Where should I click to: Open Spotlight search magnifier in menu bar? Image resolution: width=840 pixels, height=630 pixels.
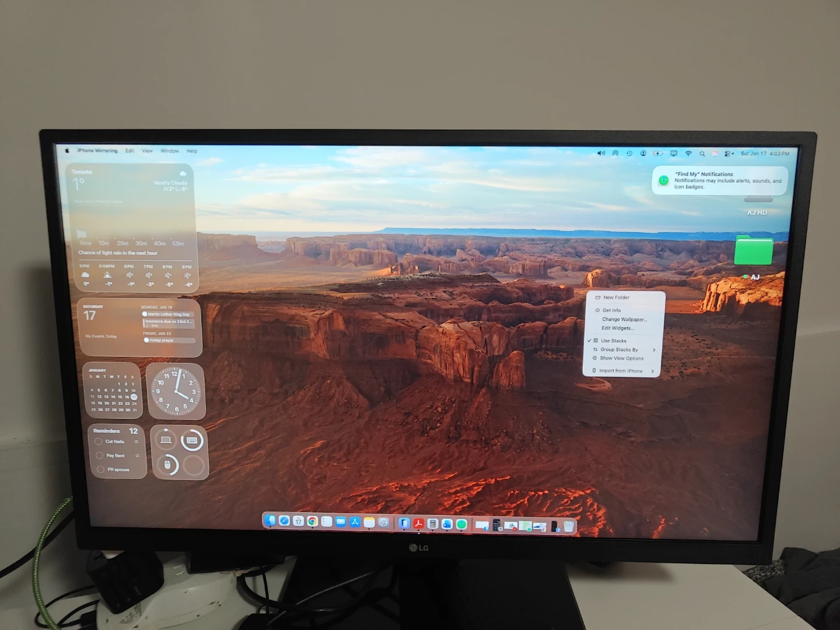[x=702, y=154]
